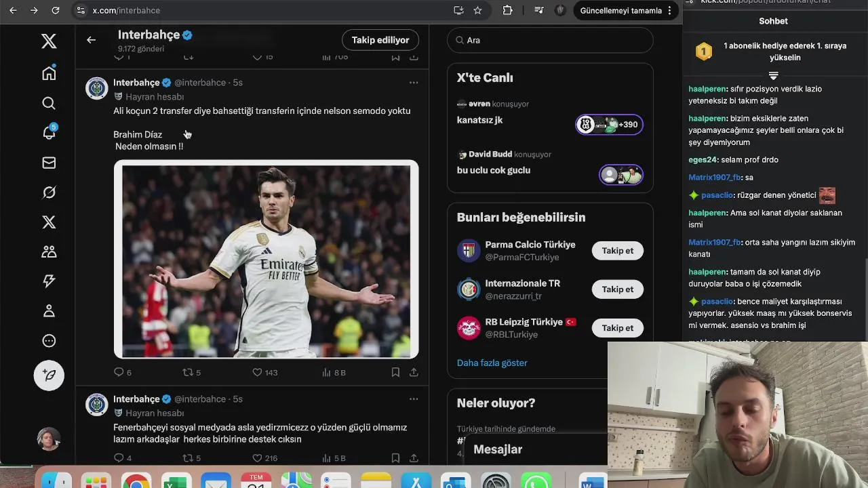
Task: Open More circle icon in sidebar
Action: coord(49,341)
